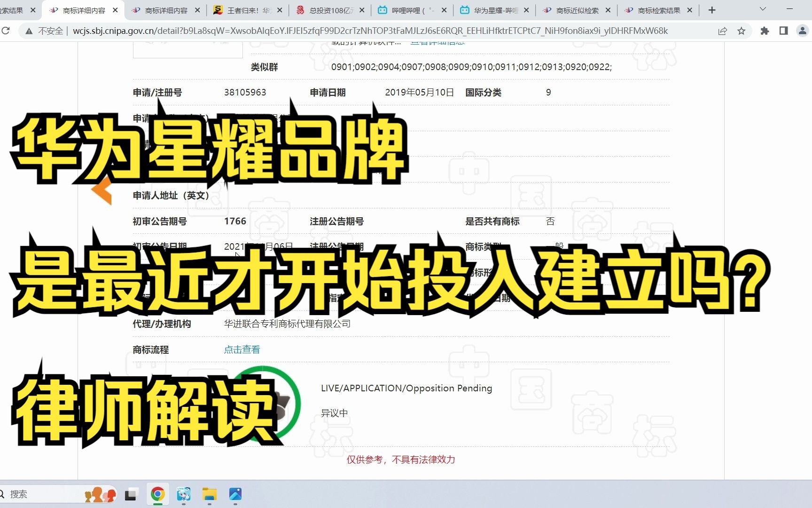Toggle the browser side panel

[783, 31]
